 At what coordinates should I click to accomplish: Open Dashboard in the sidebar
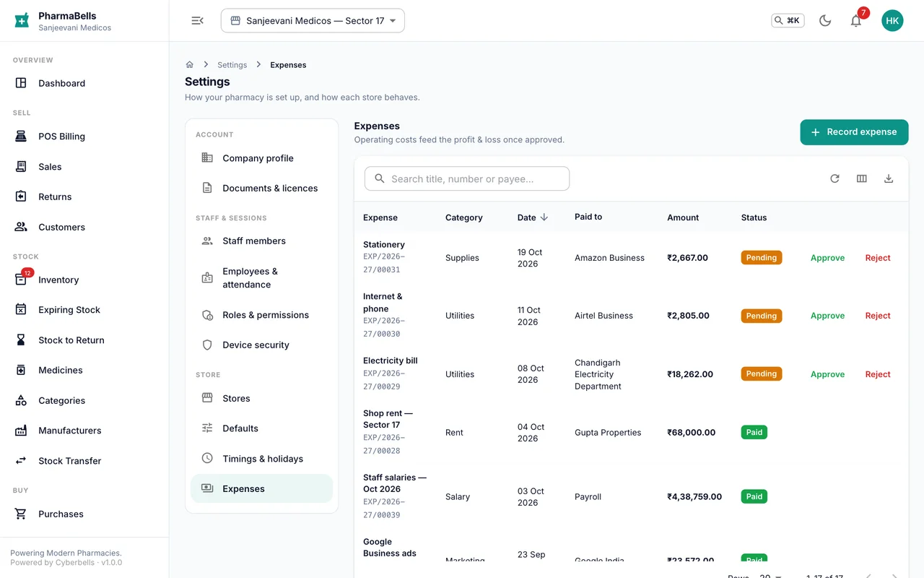(x=84, y=83)
